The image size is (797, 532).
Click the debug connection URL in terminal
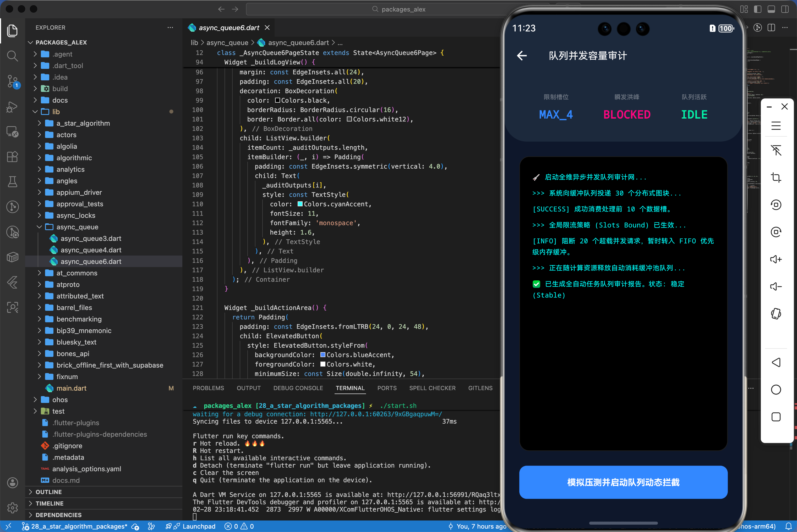pyautogui.click(x=376, y=414)
